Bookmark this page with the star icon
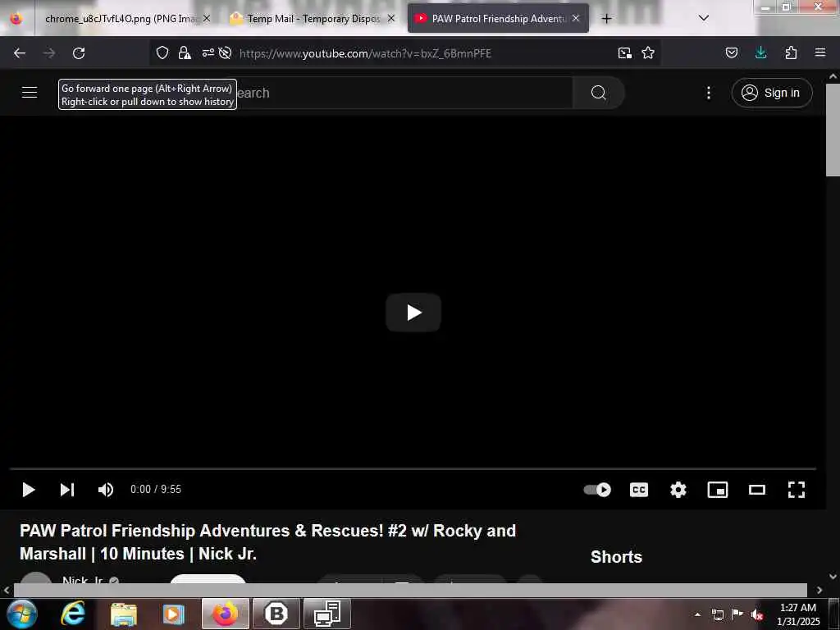840x630 pixels. [648, 52]
